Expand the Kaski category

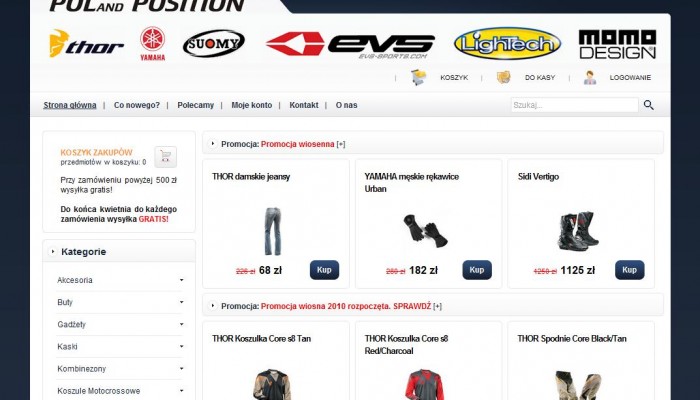(x=119, y=346)
